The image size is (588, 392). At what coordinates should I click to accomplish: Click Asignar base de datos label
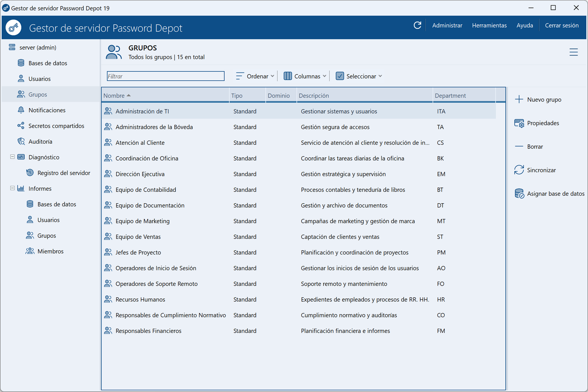click(x=556, y=194)
